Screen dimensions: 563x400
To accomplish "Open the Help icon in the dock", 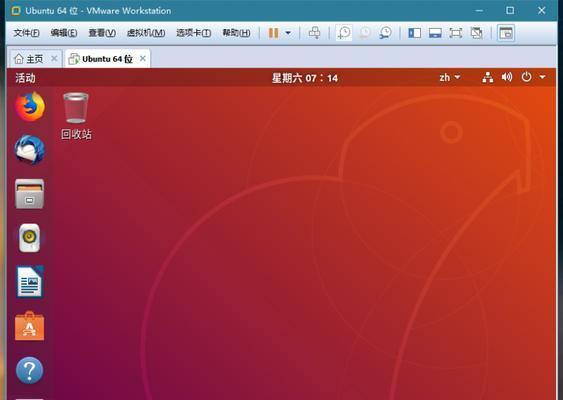I will [x=29, y=370].
